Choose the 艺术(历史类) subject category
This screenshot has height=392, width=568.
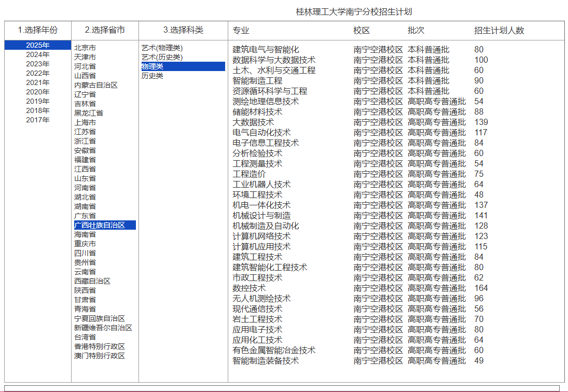[x=162, y=57]
